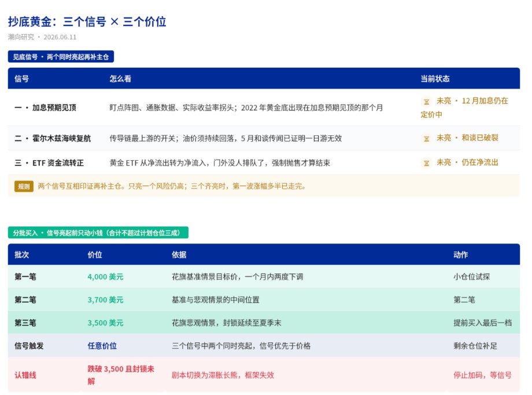Click hourglass icon in 加息预期见顶 status

click(427, 101)
